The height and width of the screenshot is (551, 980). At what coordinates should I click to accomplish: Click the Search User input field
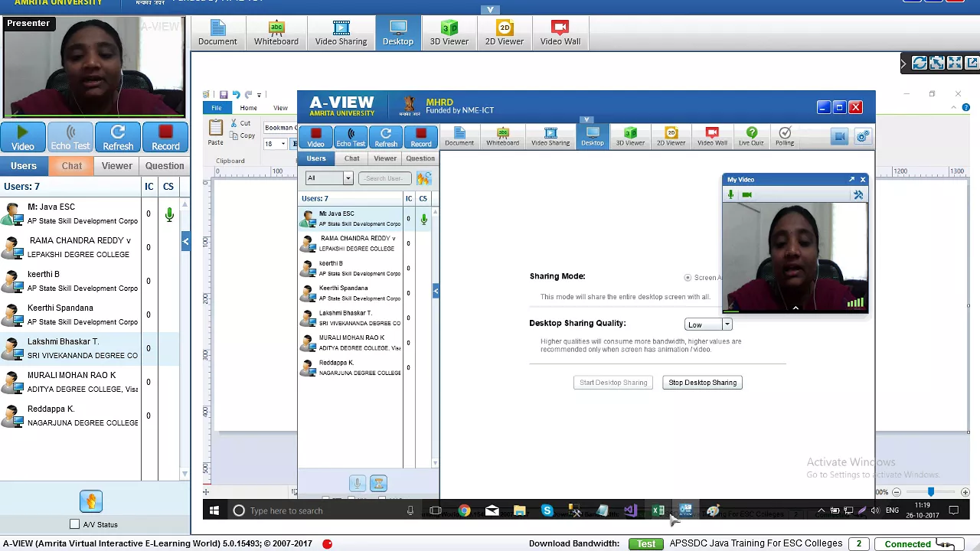[x=385, y=178]
